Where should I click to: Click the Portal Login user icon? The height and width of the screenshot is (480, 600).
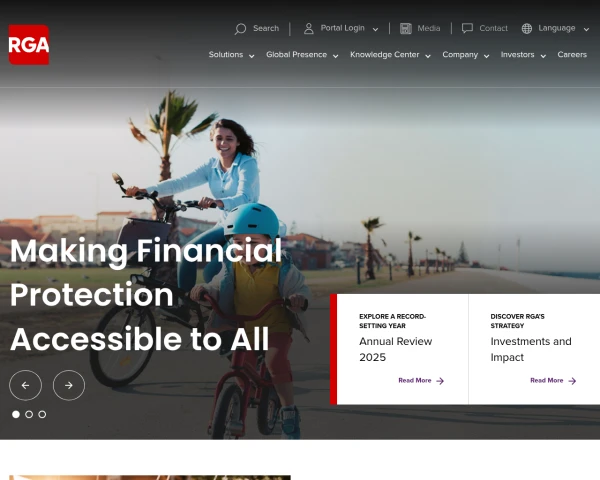point(308,28)
